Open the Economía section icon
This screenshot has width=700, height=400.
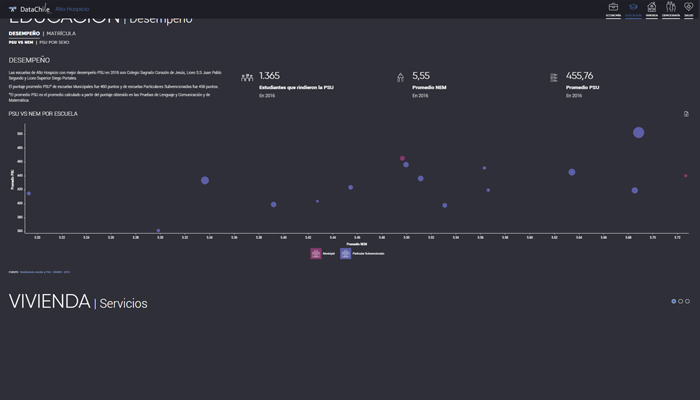coord(613,9)
